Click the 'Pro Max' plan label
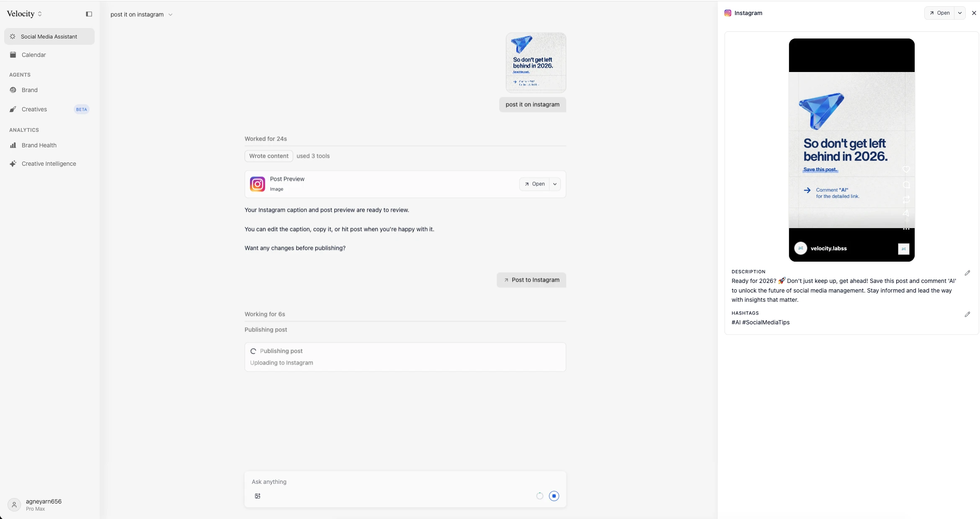The width and height of the screenshot is (980, 519). 35,509
